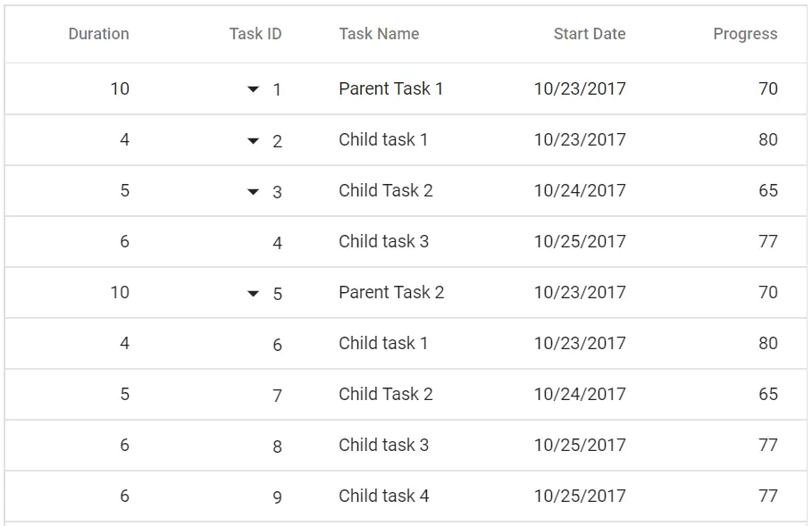The height and width of the screenshot is (526, 812).
Task: Select Child task 4 at the bottom
Action: point(382,496)
